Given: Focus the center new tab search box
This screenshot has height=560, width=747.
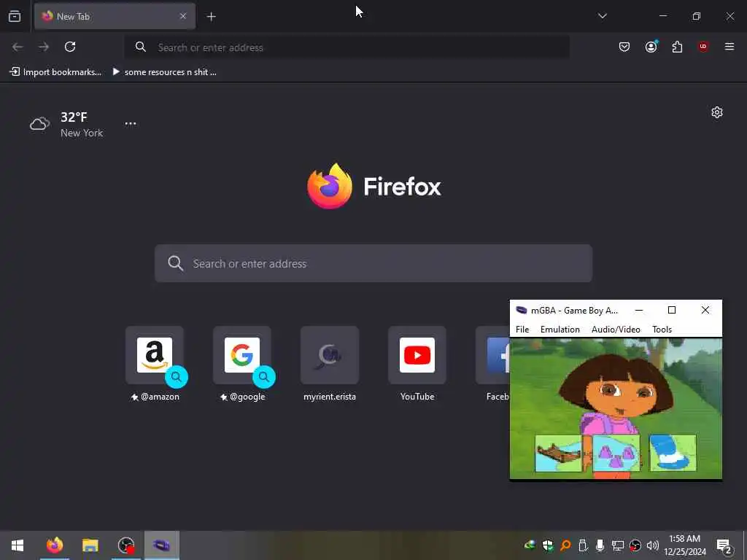Looking at the screenshot, I should (x=373, y=263).
